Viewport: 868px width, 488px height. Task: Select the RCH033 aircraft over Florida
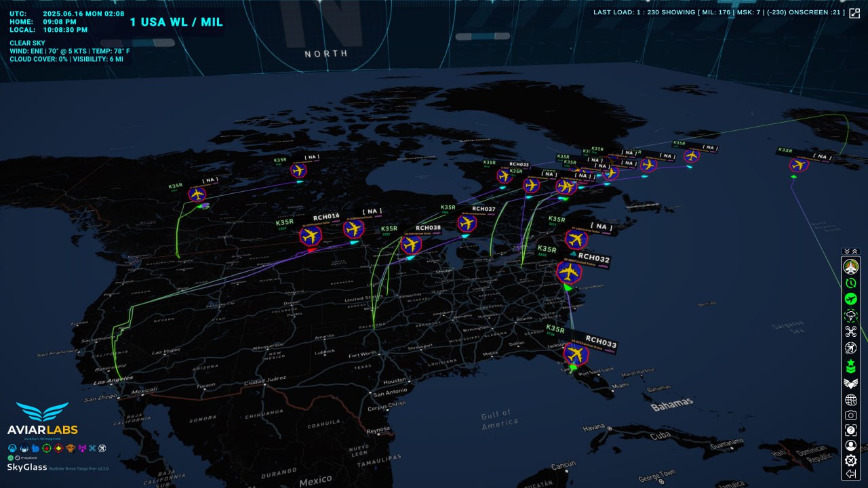tap(575, 353)
